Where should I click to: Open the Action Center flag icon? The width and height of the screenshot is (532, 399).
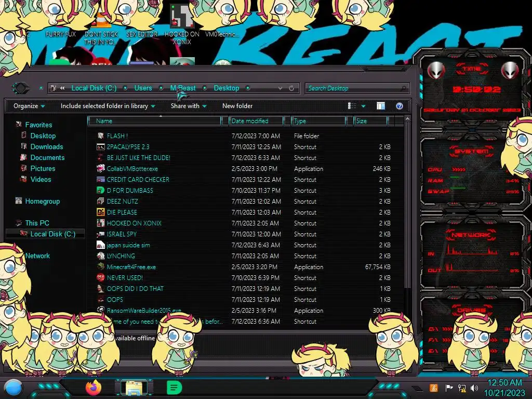(449, 388)
